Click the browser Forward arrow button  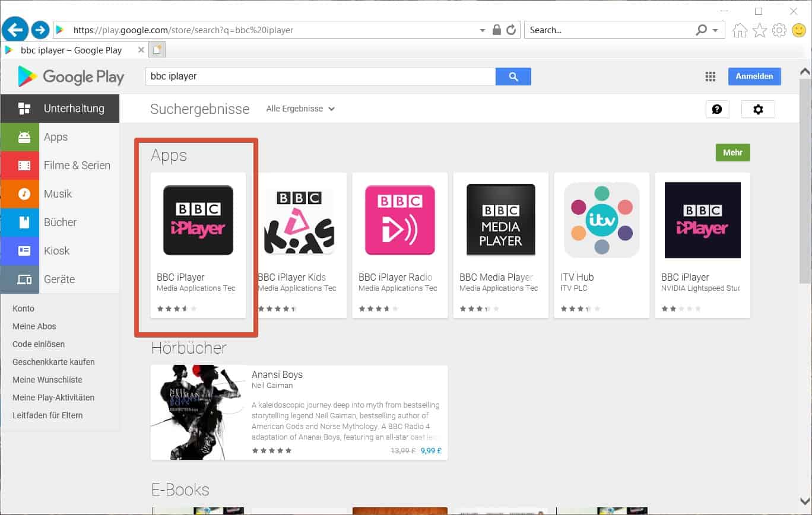click(x=40, y=29)
